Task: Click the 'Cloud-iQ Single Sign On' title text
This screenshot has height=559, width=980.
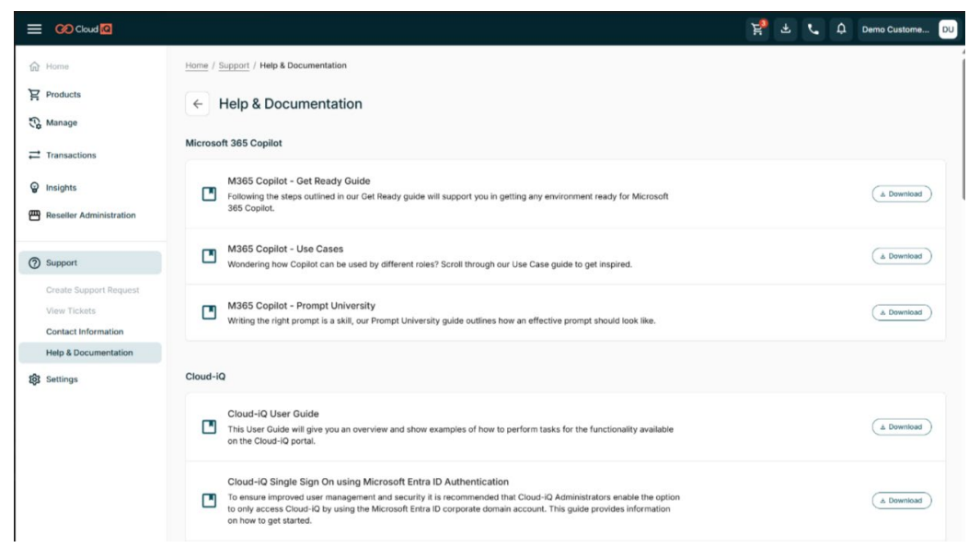Action: 368,482
